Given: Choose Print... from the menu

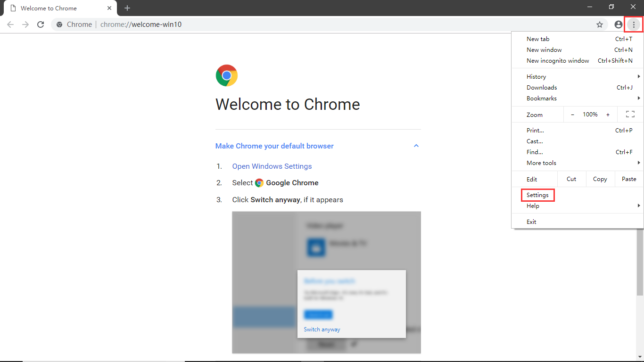Looking at the screenshot, I should pyautogui.click(x=578, y=131).
